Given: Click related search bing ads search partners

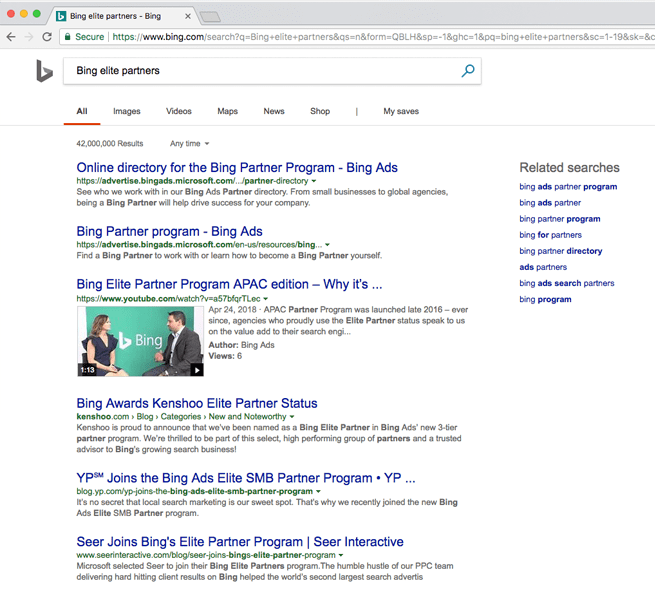Looking at the screenshot, I should tap(567, 283).
